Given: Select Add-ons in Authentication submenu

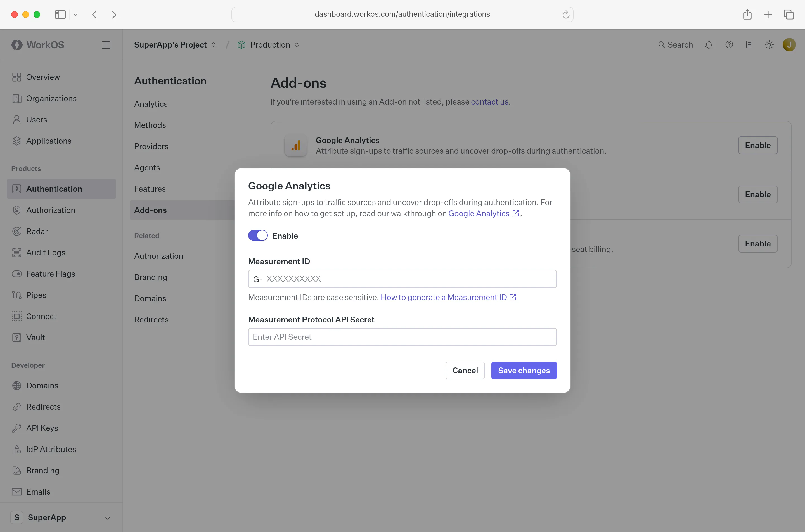Looking at the screenshot, I should [183, 210].
